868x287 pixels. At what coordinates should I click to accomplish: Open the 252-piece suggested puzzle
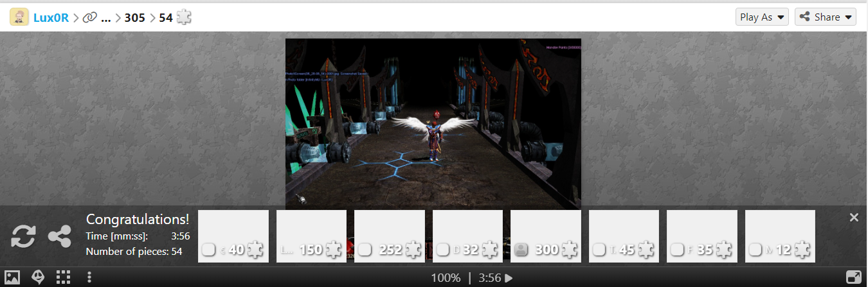coord(390,236)
